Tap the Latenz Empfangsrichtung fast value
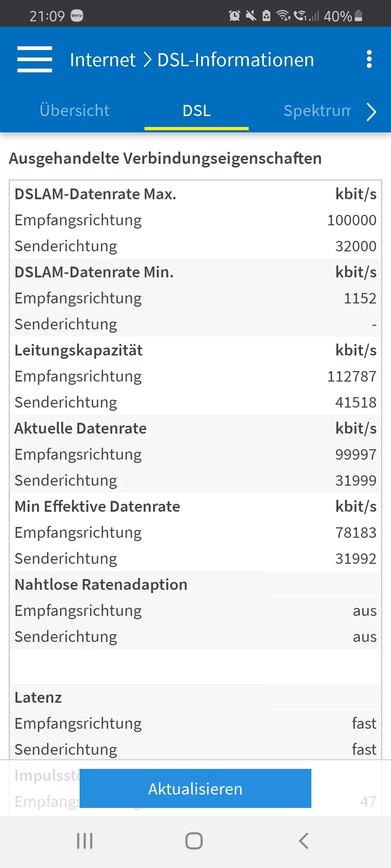The image size is (391, 868). (x=364, y=724)
